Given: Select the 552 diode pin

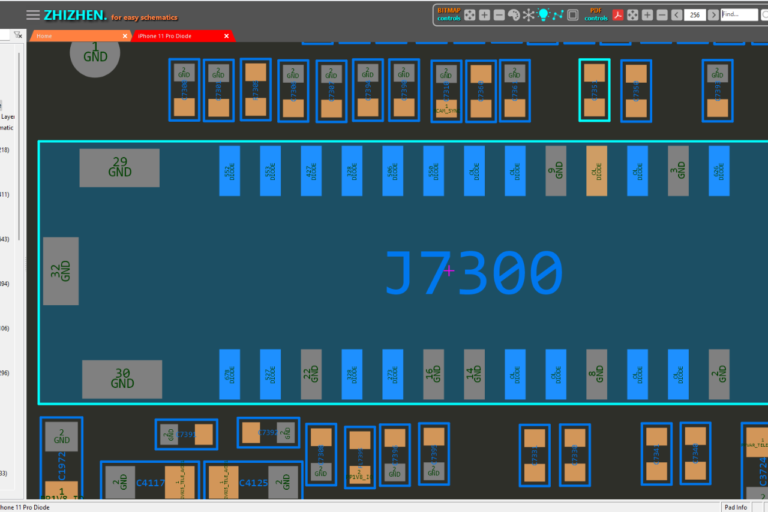Looking at the screenshot, I should coord(230,171).
